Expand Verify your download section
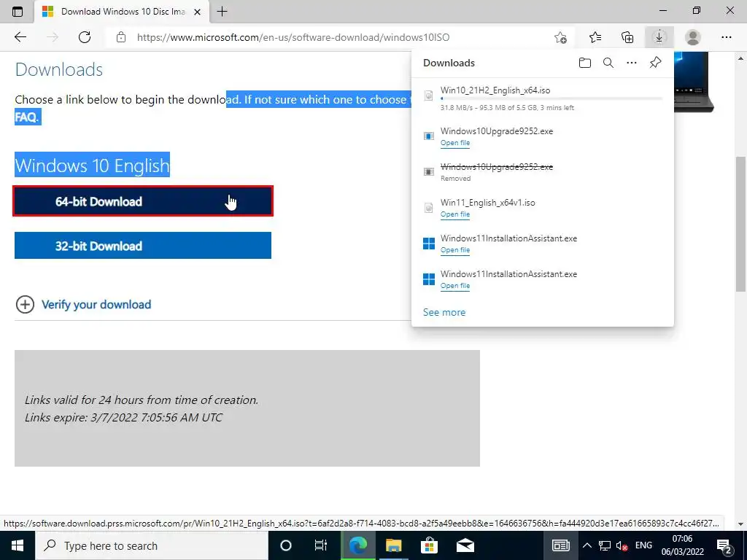Viewport: 747px width, 560px height. click(x=83, y=304)
